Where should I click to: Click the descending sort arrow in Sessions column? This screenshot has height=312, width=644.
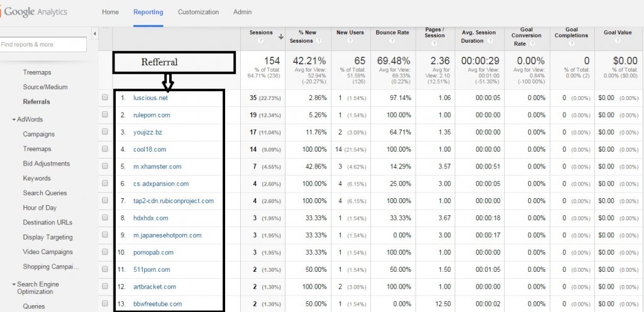281,36
